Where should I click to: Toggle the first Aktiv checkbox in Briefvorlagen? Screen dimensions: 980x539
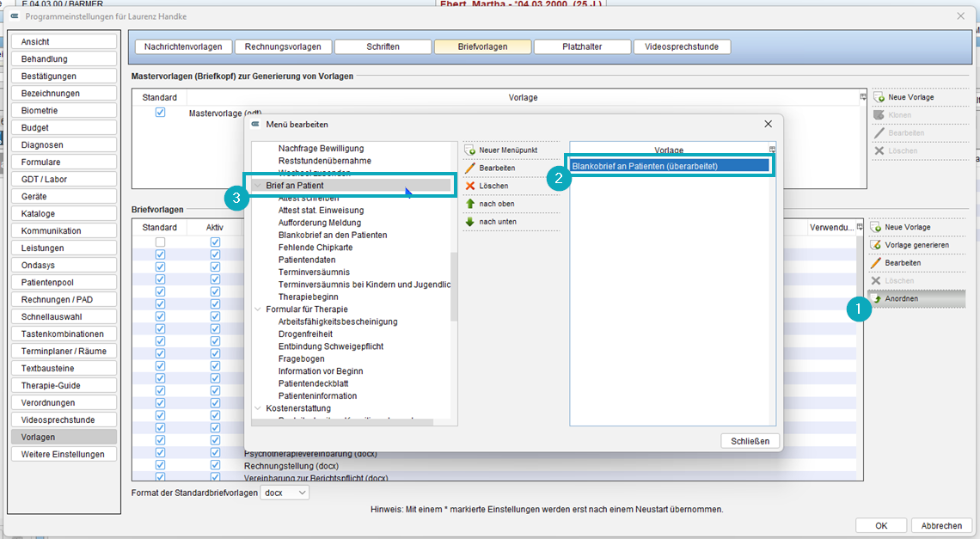coord(215,242)
